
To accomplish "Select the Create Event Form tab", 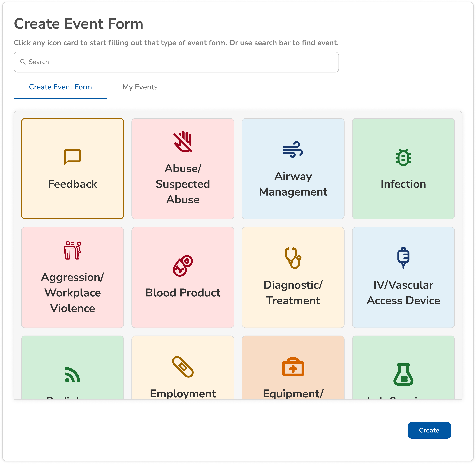I will (x=61, y=87).
